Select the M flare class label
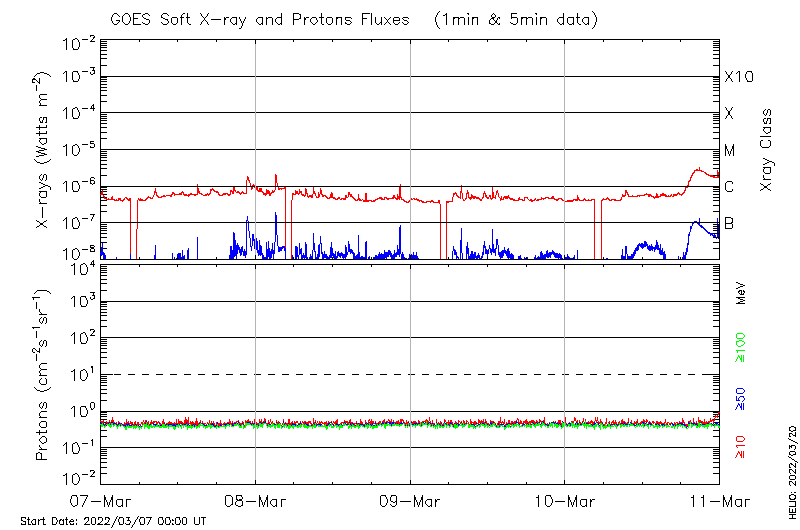Image resolution: width=800 pixels, height=530 pixels. (x=730, y=150)
